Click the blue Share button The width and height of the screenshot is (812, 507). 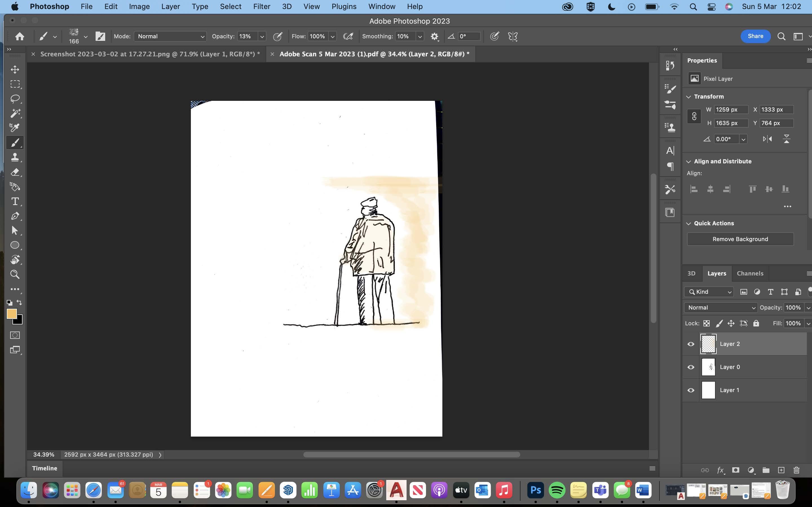tap(755, 36)
